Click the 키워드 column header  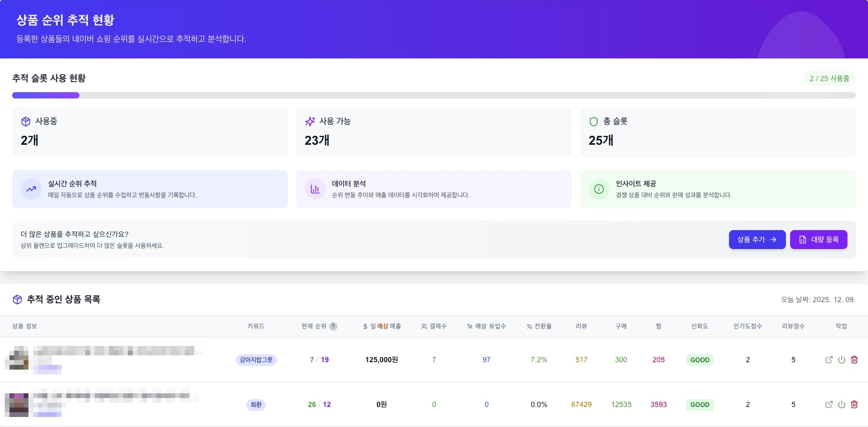point(256,326)
